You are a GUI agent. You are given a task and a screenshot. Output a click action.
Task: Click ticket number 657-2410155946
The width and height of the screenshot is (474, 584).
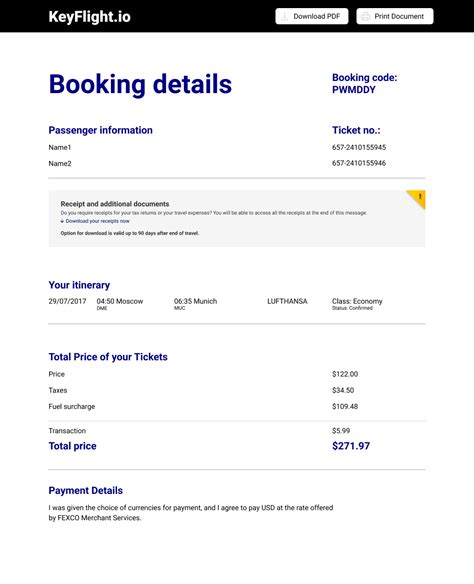click(x=359, y=163)
